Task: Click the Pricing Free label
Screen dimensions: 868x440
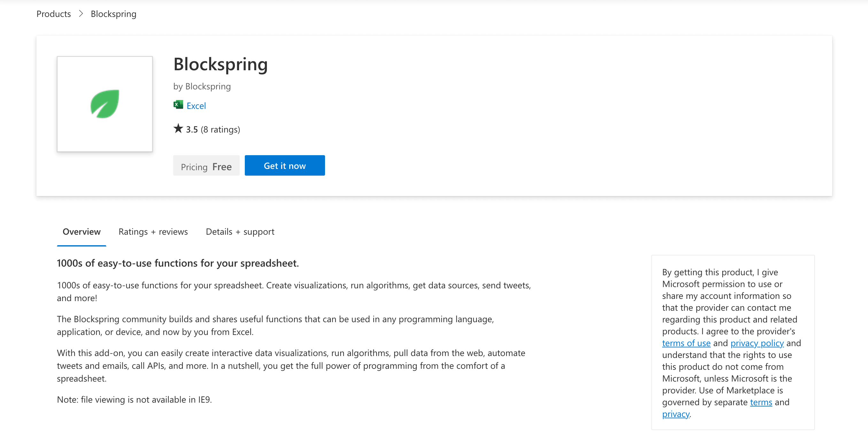Action: (x=206, y=166)
